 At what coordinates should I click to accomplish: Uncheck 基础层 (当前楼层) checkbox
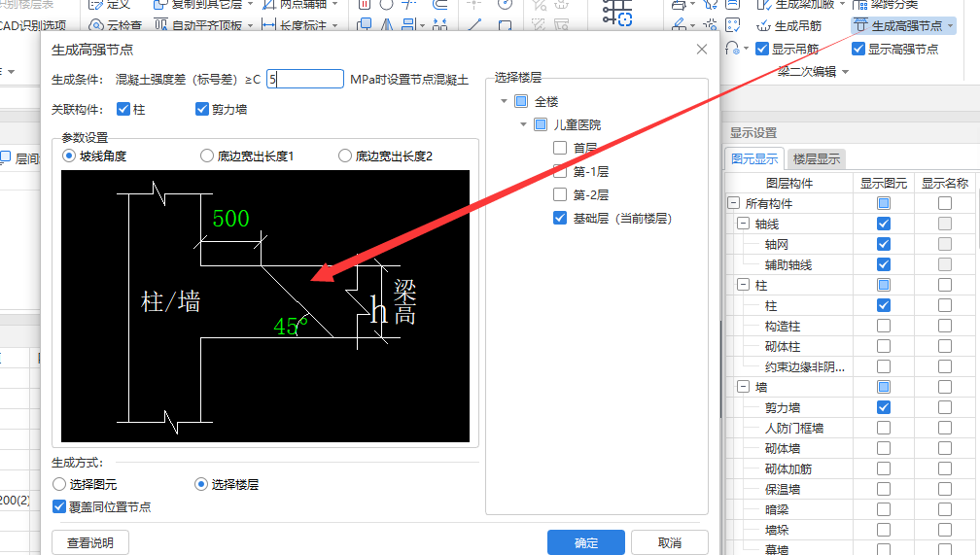coord(560,218)
